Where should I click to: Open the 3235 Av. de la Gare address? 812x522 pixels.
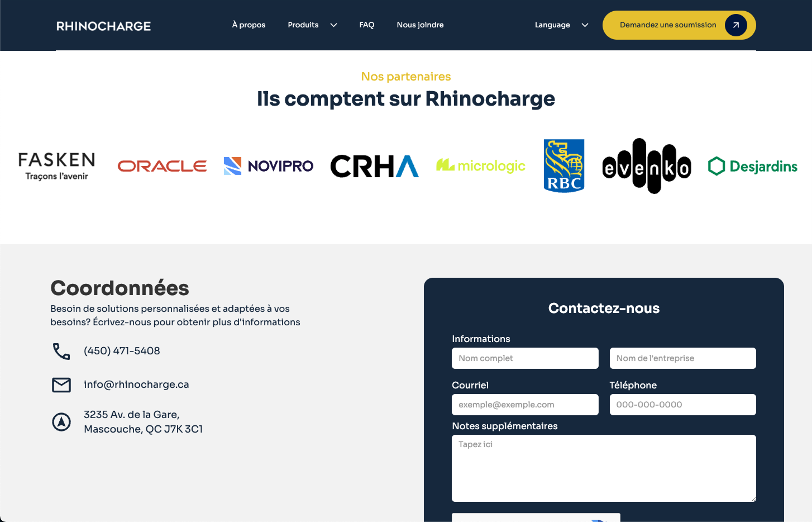tap(143, 422)
